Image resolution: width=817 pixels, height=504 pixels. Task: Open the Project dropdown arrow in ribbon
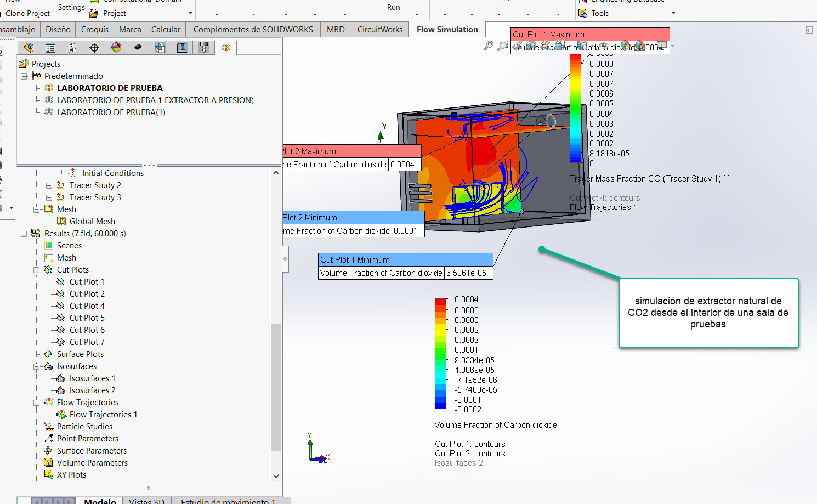coord(190,13)
